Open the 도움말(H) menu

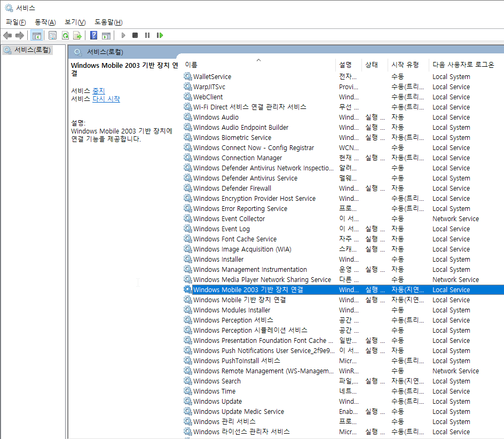(x=108, y=22)
